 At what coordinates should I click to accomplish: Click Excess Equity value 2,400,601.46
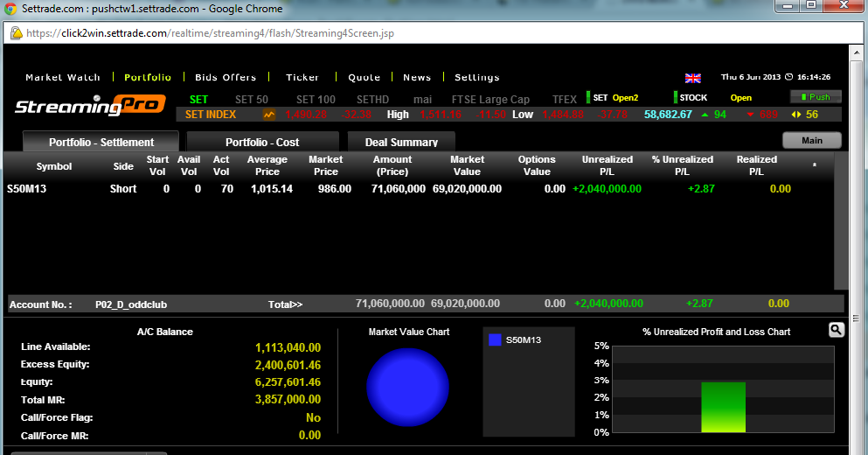tap(288, 365)
